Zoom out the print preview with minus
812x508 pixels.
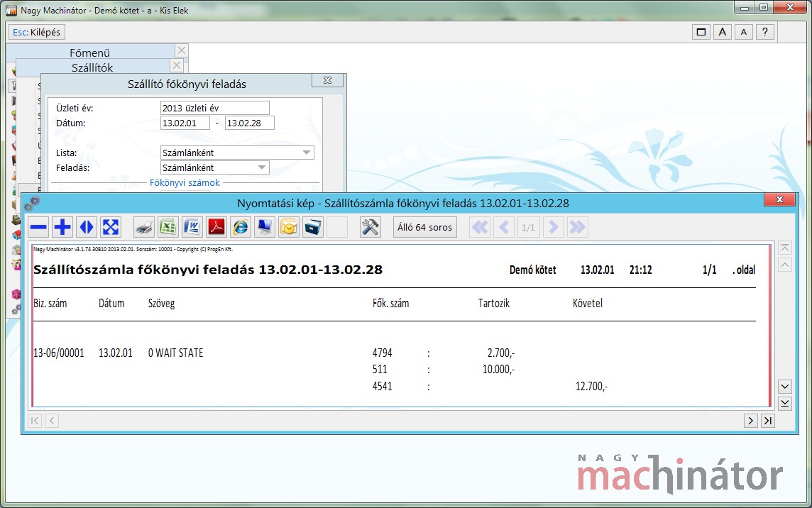click(38, 227)
